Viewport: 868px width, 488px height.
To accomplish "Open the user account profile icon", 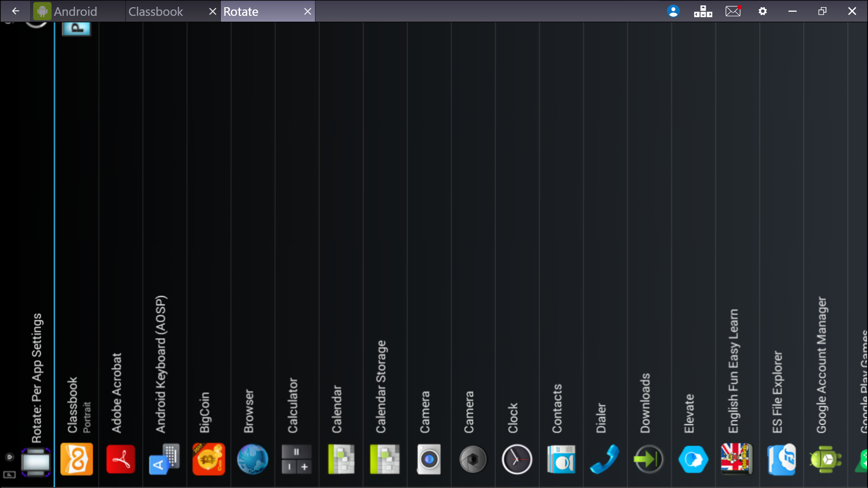I will [673, 11].
